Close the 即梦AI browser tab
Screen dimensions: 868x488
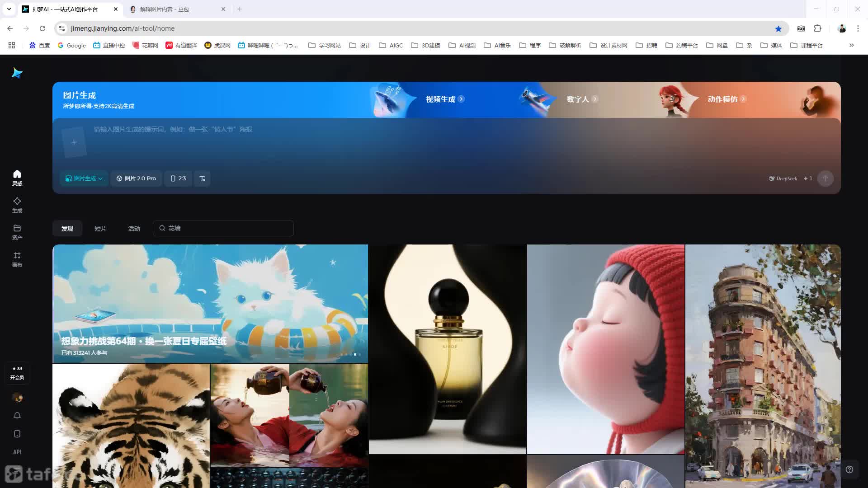point(116,9)
